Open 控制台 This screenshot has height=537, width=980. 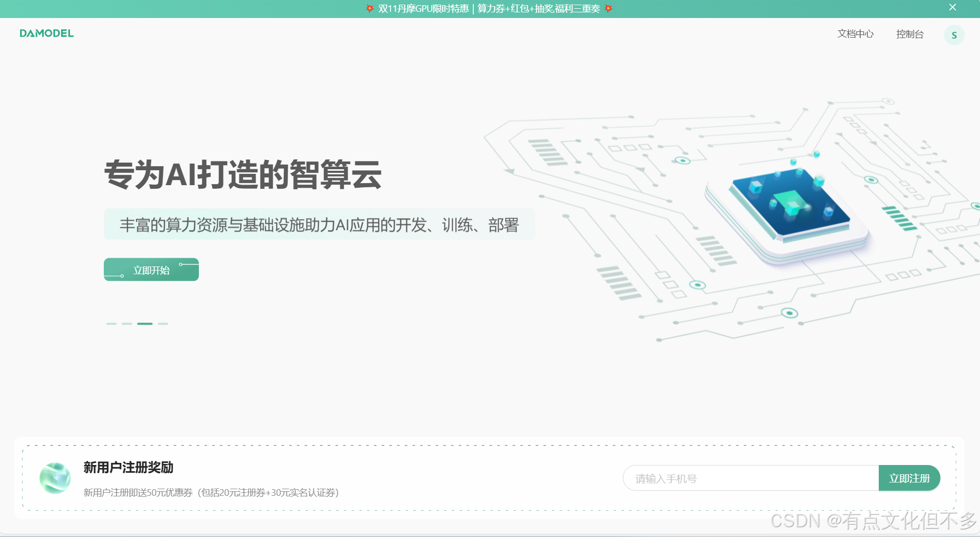pos(909,34)
